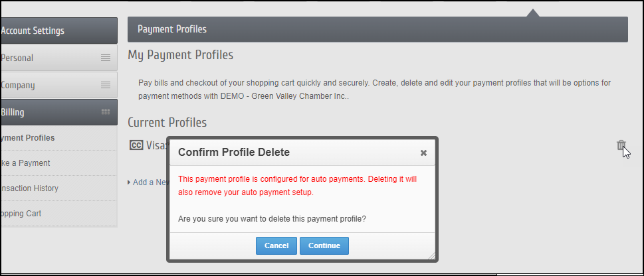Screen dimensions: 644x276
Task: Click the credit card icon beside Visa
Action: 136,145
